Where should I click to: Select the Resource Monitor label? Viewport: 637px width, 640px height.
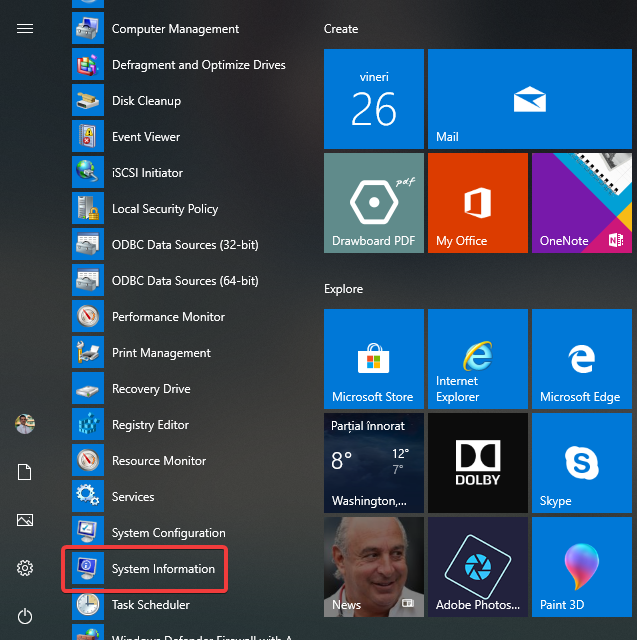[159, 461]
